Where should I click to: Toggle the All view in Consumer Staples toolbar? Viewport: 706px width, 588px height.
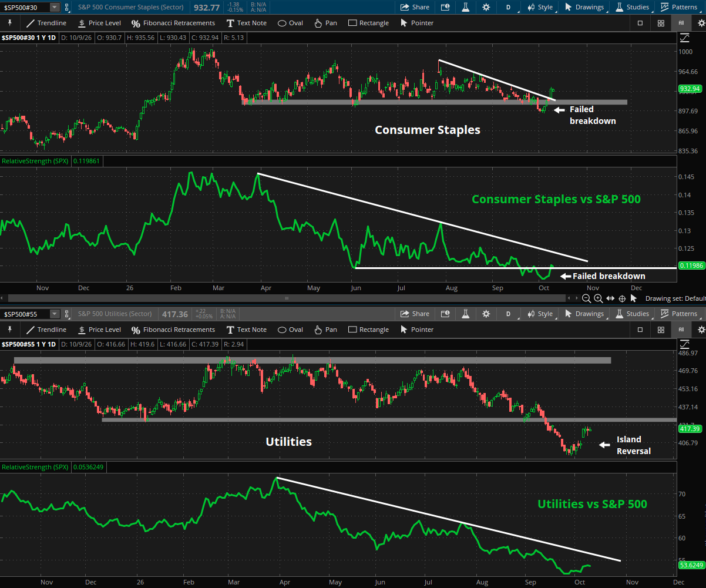tap(681, 23)
